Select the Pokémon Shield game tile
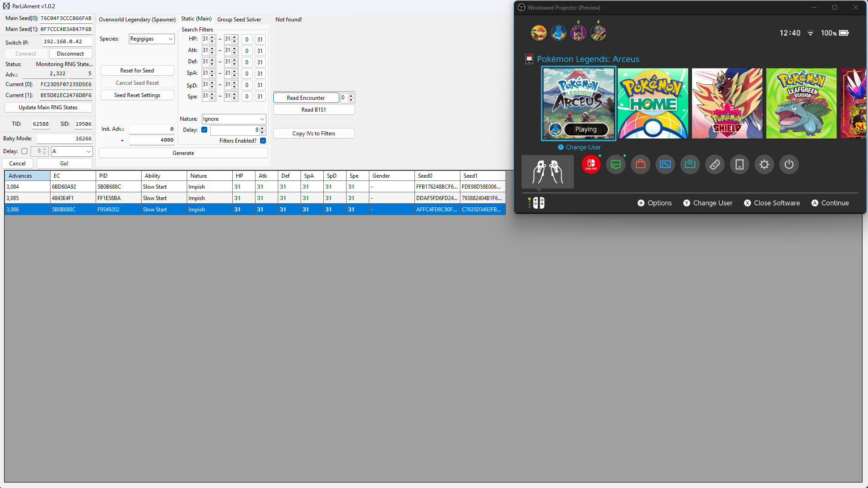 coord(727,103)
